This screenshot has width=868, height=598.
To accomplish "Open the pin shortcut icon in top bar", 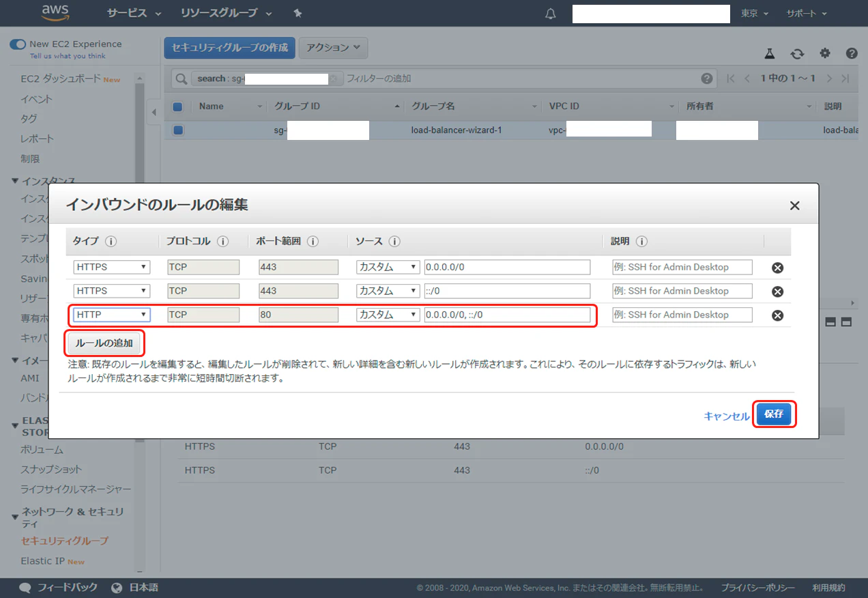I will tap(297, 13).
